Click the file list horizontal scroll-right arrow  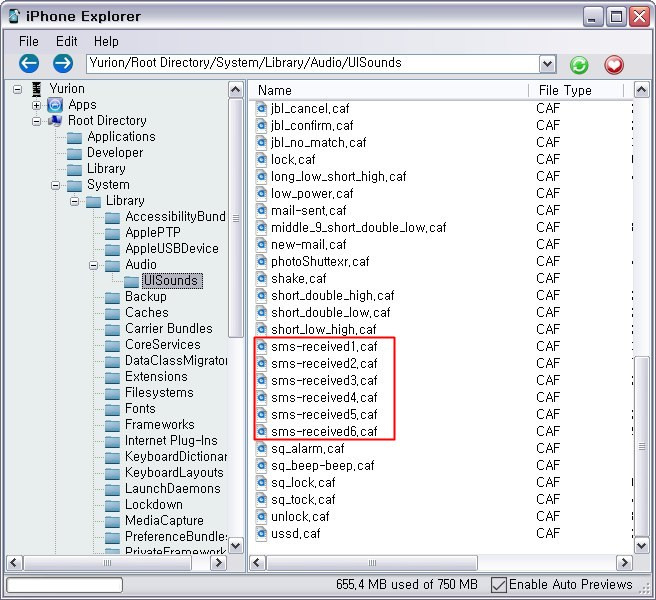625,563
